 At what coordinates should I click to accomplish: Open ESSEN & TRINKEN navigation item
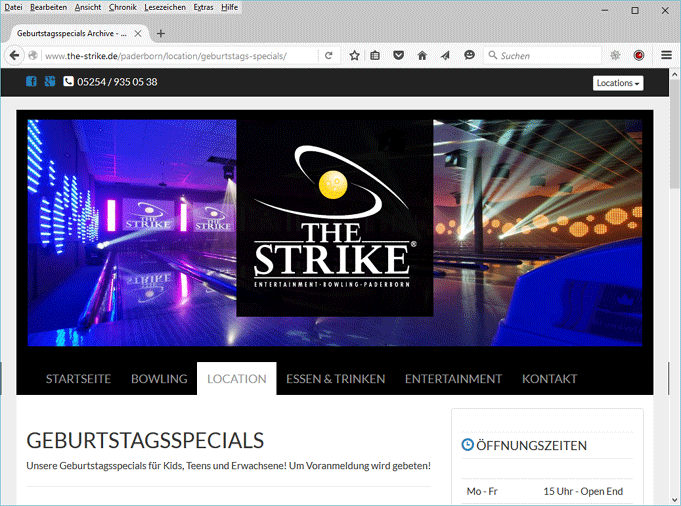click(336, 379)
